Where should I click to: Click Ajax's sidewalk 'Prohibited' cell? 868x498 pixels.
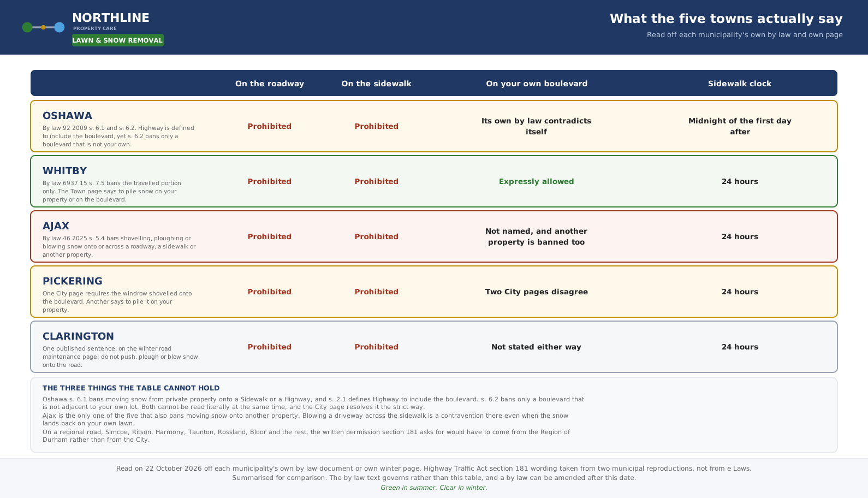(377, 236)
